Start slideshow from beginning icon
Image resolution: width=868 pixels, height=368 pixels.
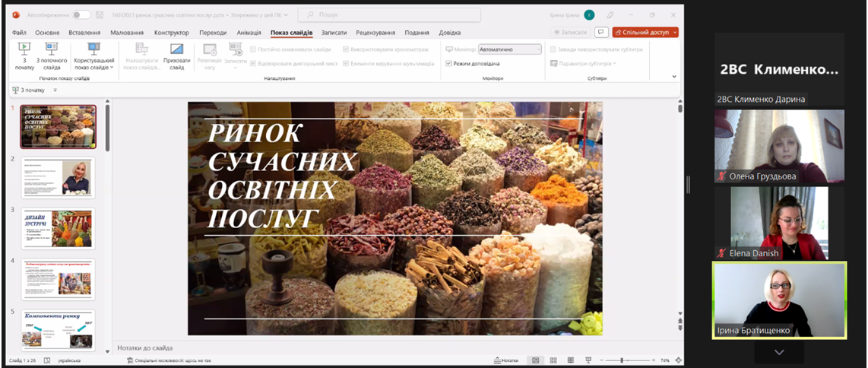[24, 55]
